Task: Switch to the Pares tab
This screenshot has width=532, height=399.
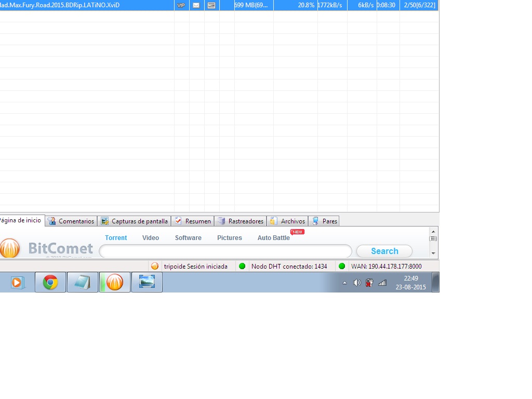Action: tap(324, 221)
